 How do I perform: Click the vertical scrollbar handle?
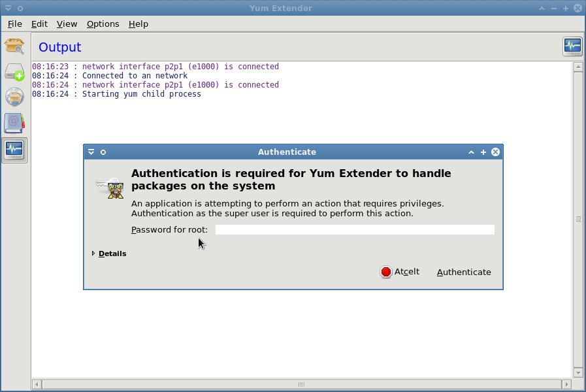578,220
